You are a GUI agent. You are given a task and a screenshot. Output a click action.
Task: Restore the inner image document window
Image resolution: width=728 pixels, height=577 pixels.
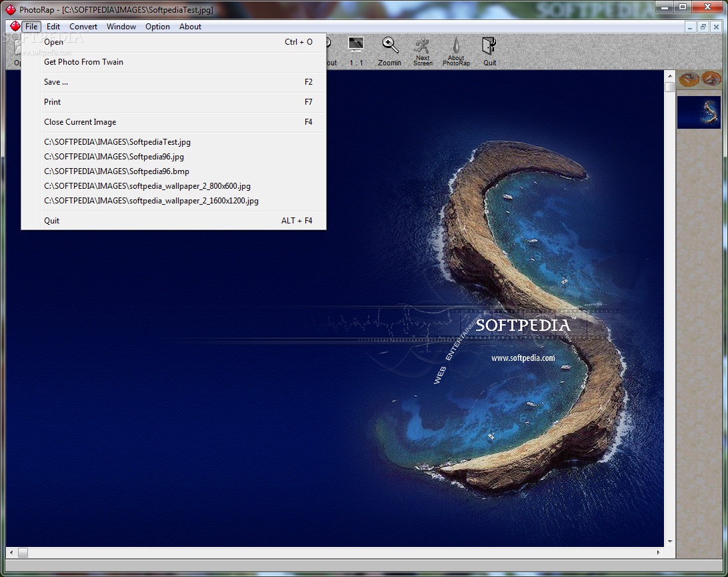pos(703,27)
